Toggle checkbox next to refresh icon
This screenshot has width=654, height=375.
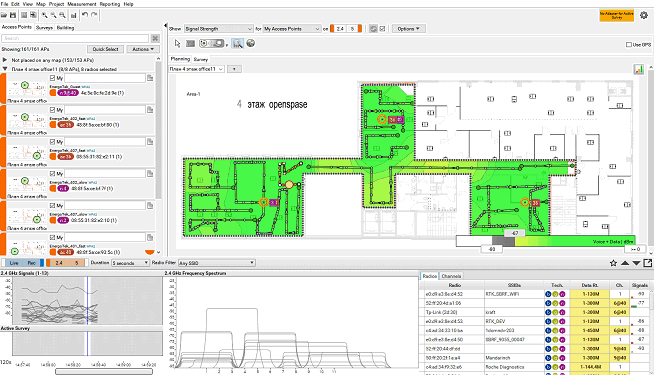pyautogui.click(x=382, y=29)
